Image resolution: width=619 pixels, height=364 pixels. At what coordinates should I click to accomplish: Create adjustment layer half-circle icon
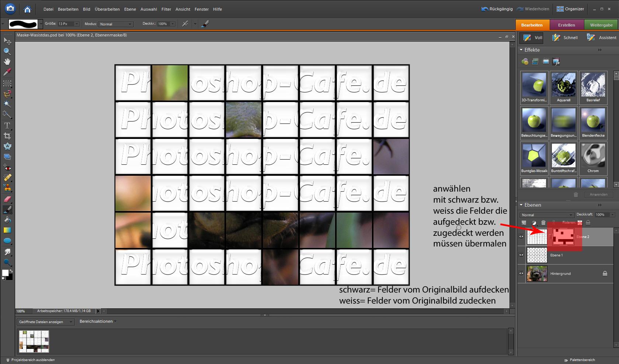coord(534,223)
